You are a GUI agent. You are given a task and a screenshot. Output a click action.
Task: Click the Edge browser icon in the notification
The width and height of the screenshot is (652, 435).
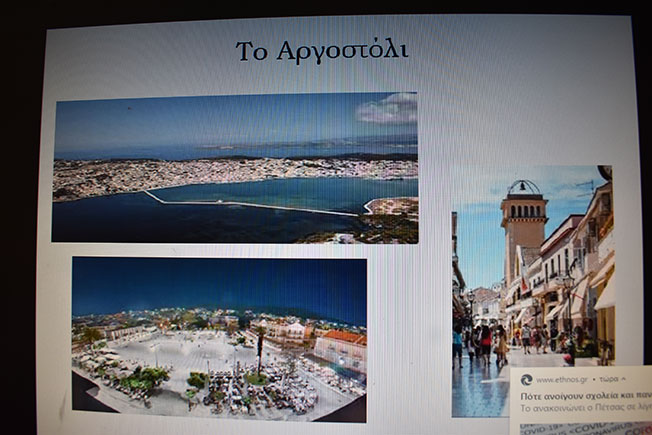(526, 380)
